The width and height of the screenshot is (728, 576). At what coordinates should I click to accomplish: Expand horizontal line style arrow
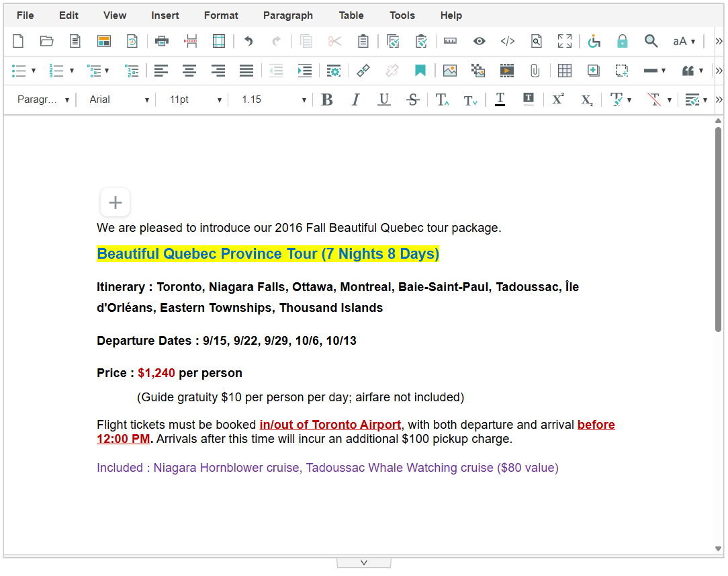664,71
